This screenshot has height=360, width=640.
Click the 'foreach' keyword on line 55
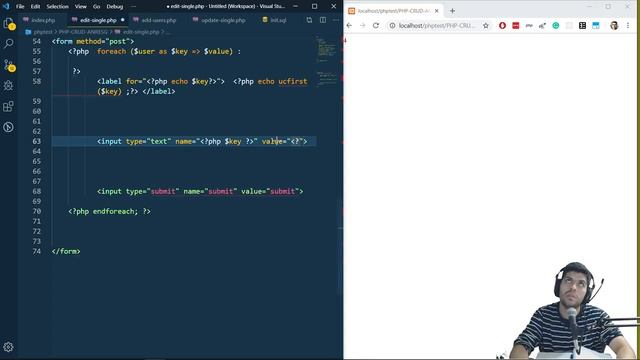pos(111,51)
